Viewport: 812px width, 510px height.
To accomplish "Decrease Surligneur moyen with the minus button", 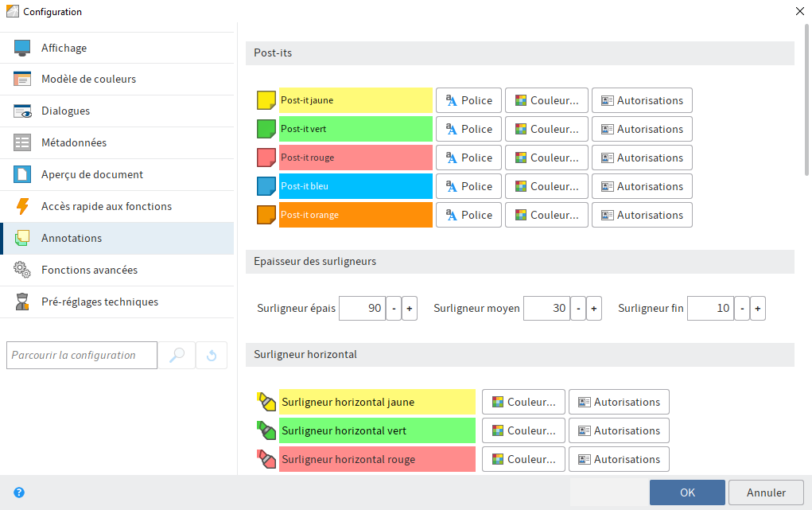I will pos(578,308).
